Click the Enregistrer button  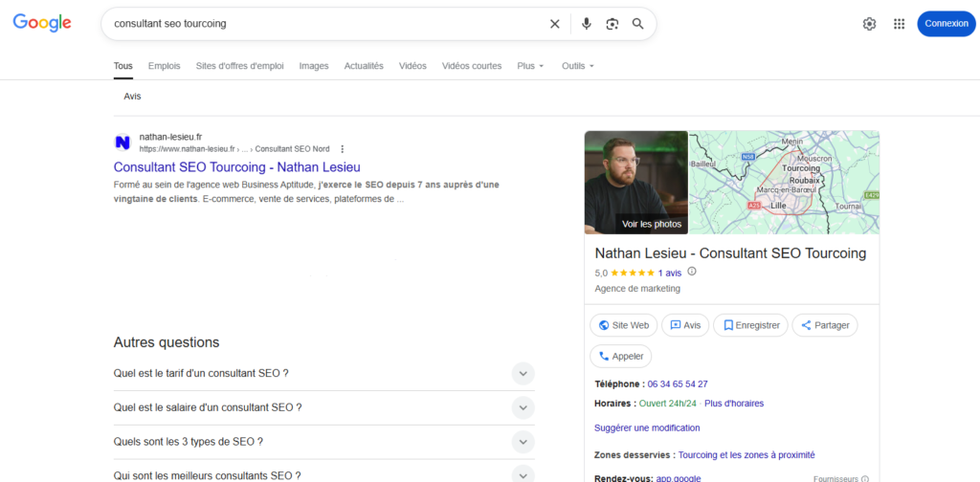click(x=750, y=325)
